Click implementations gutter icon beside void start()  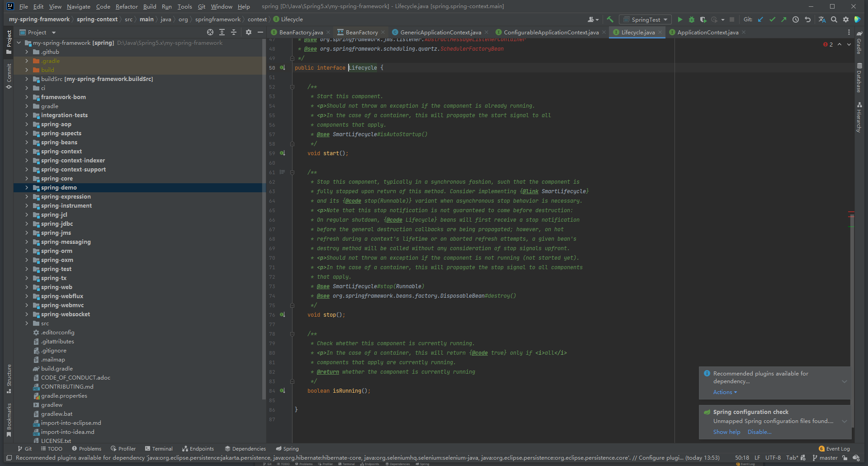tap(283, 153)
